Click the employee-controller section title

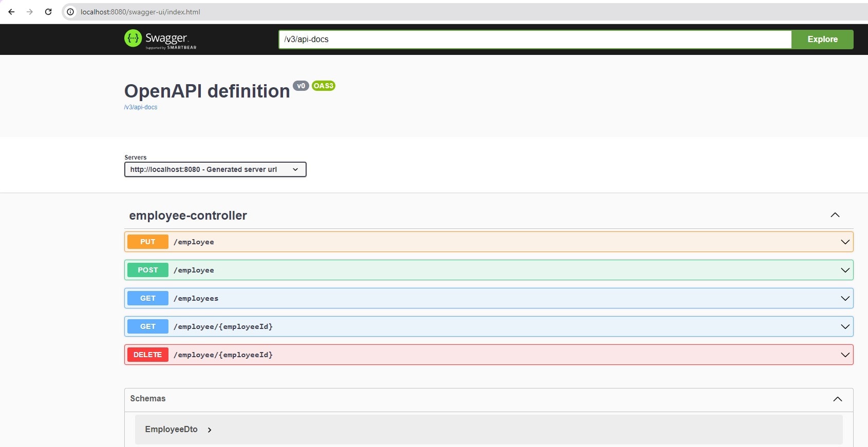pos(188,216)
